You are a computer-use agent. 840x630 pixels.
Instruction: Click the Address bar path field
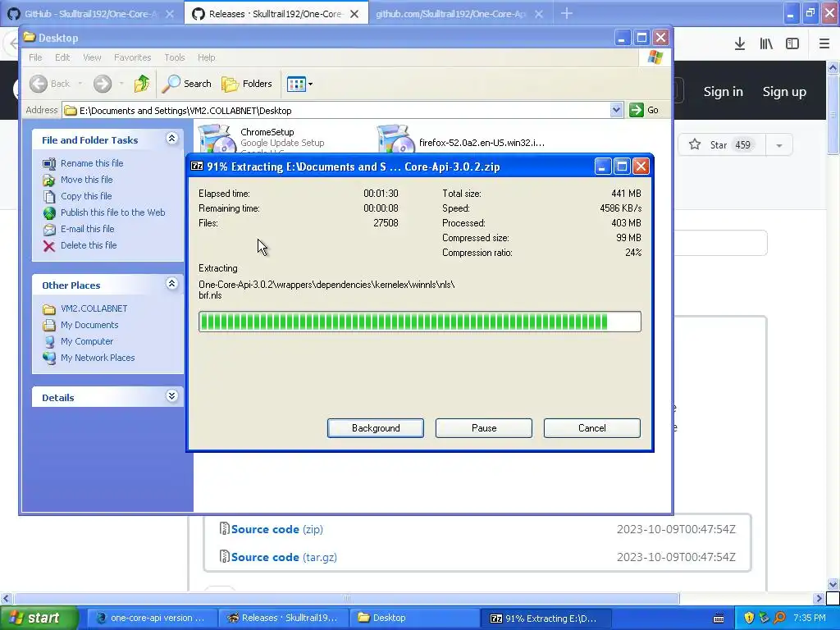336,111
